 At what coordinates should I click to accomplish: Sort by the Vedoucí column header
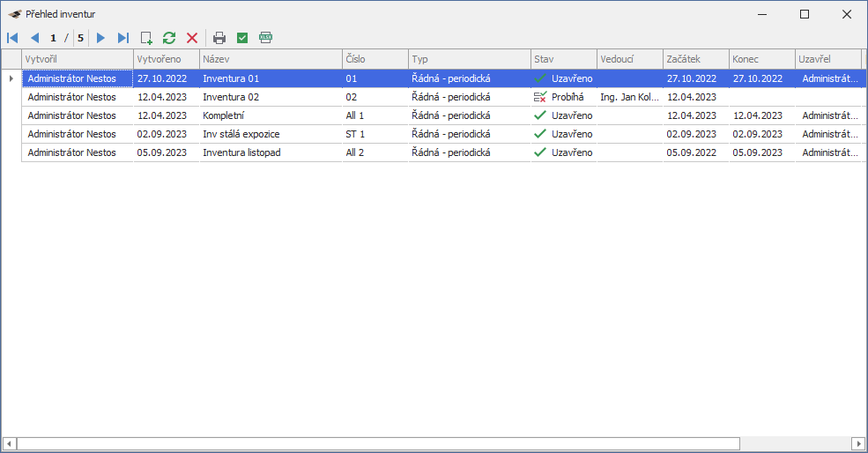630,59
